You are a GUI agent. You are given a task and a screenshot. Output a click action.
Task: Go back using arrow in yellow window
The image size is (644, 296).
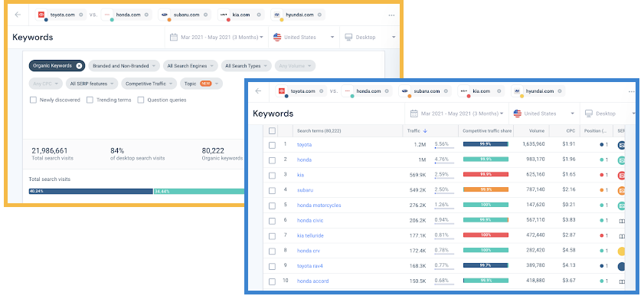(18, 15)
